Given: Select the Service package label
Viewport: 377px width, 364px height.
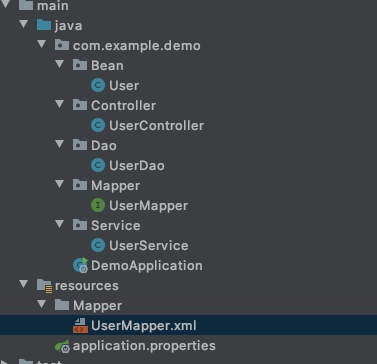Looking at the screenshot, I should click(116, 226).
